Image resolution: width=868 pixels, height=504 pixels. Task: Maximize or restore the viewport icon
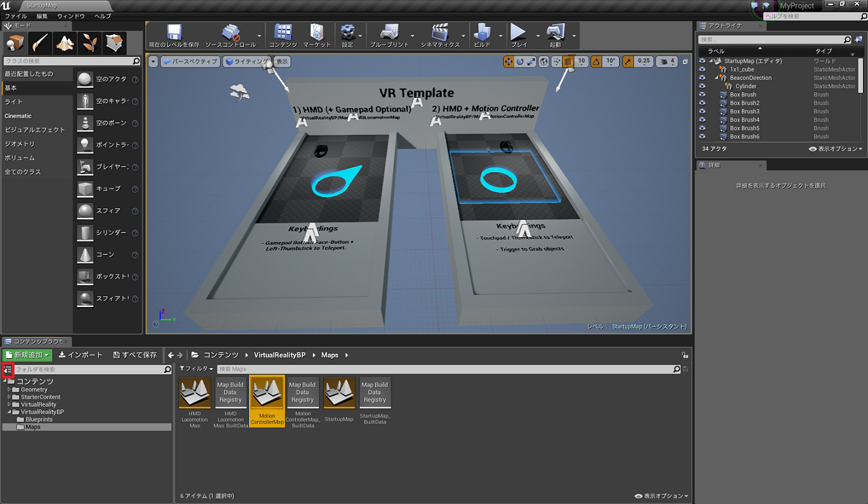click(685, 61)
